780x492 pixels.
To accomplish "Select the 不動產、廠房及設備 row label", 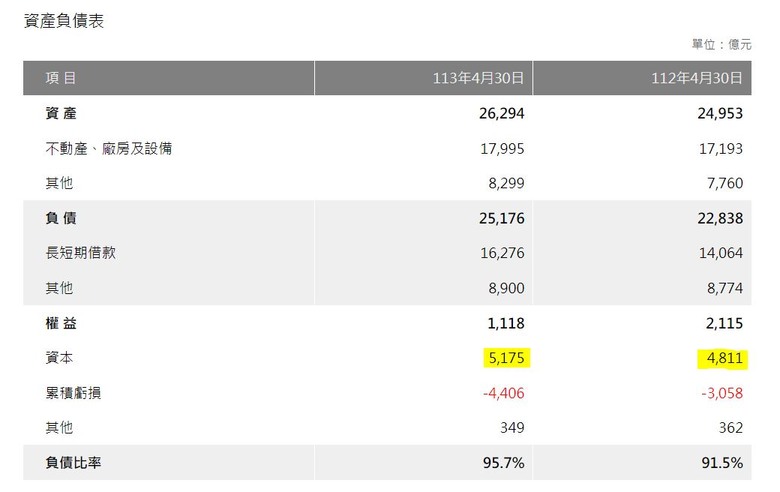I will click(x=108, y=149).
